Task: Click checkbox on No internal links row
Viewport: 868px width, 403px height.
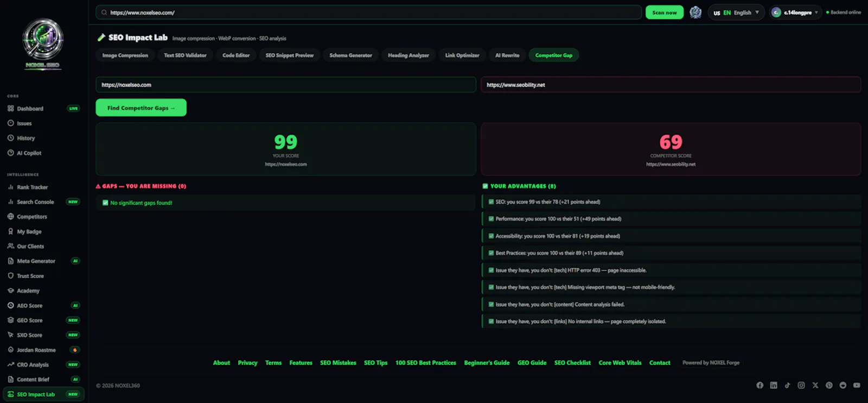Action: (x=491, y=322)
